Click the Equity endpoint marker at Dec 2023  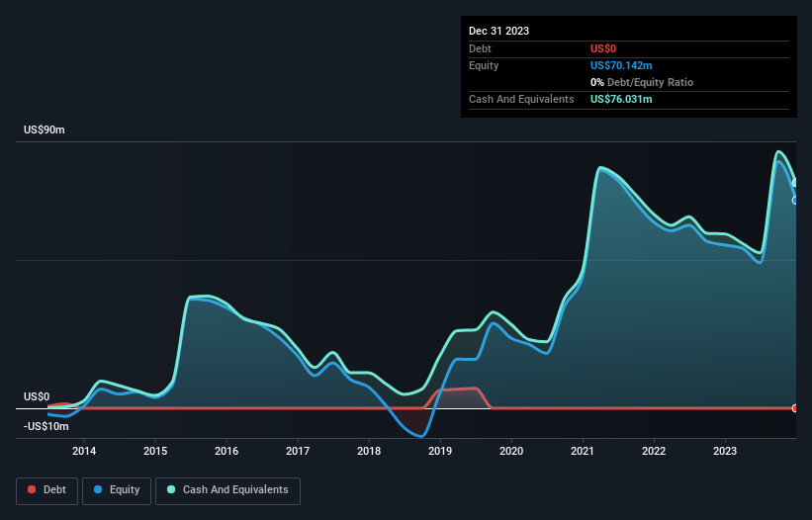[795, 201]
